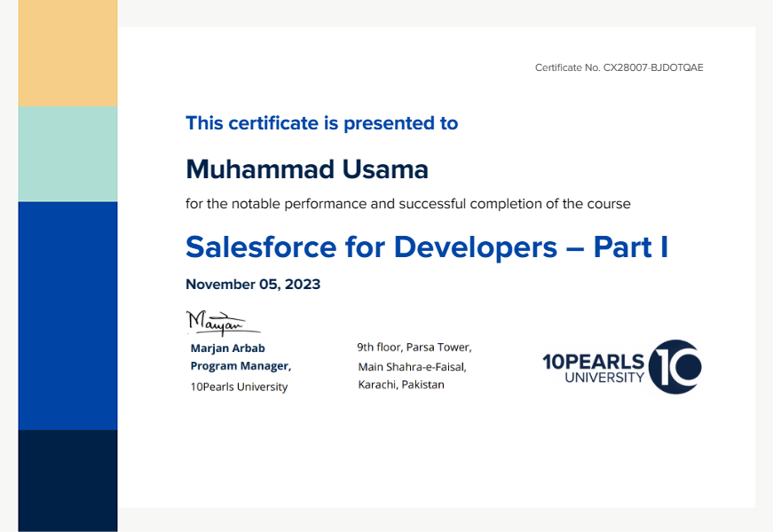Click the 10PEARLS logo wordmark

click(593, 361)
